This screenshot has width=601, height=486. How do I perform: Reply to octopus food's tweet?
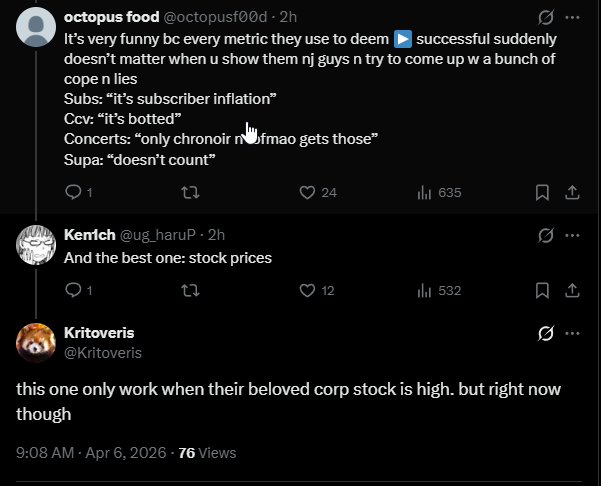72,192
